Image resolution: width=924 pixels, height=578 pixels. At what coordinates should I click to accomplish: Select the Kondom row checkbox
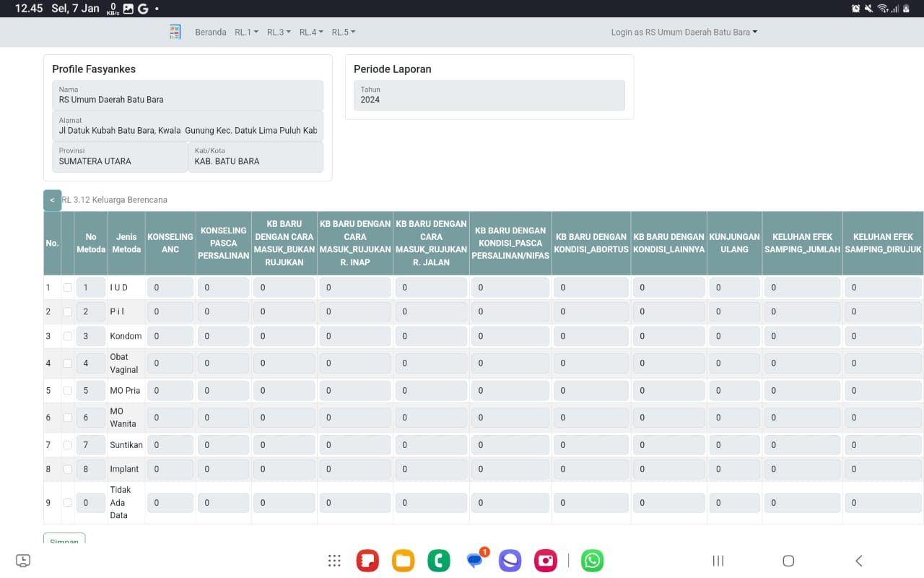tap(68, 336)
